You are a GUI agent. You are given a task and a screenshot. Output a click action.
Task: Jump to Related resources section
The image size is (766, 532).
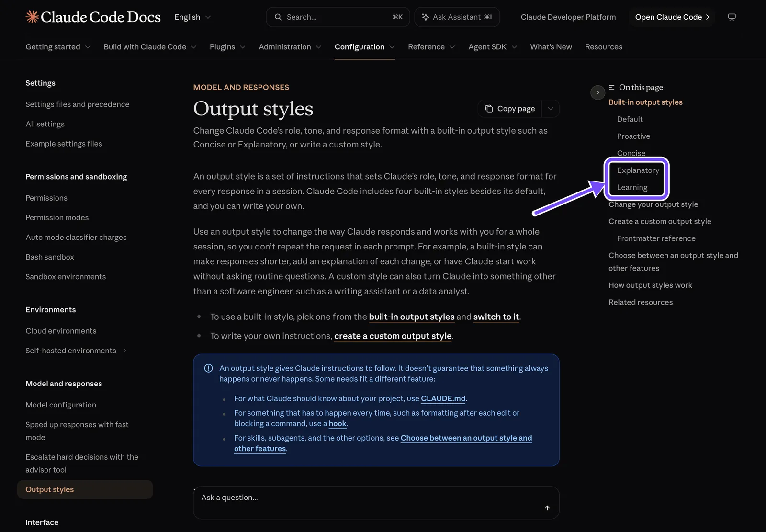coord(641,303)
